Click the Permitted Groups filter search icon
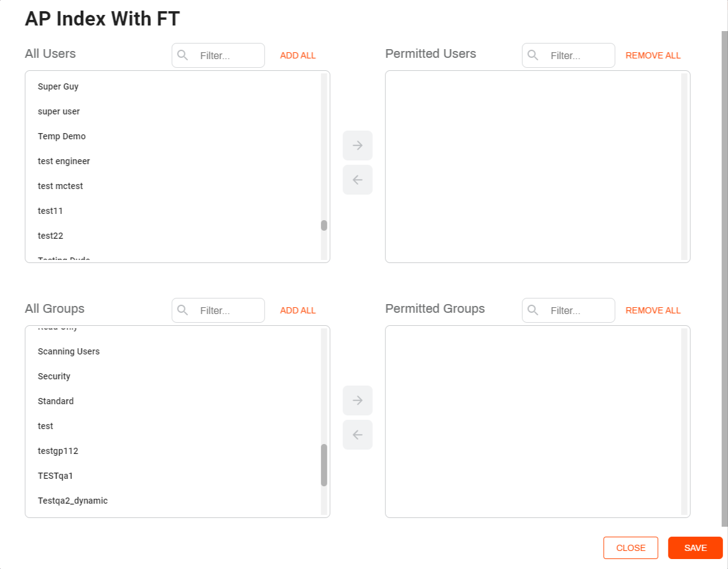This screenshot has width=728, height=569. [533, 310]
